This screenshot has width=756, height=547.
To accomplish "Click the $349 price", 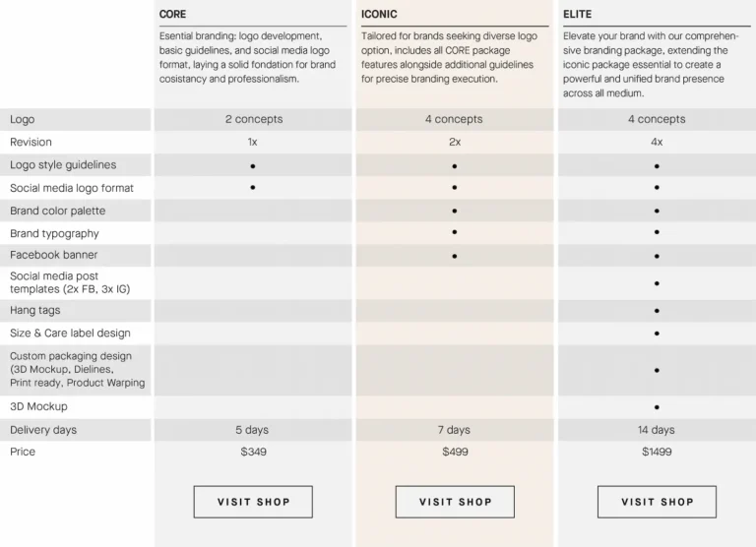I will (x=253, y=452).
